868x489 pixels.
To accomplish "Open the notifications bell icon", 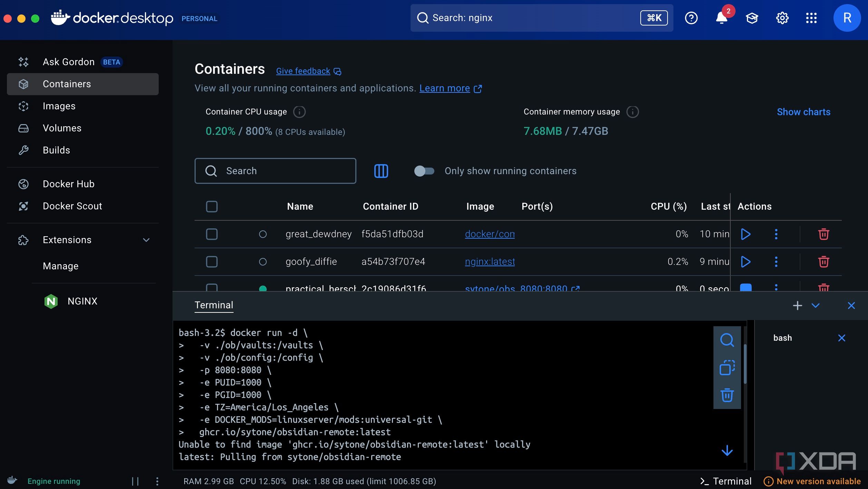I will (721, 18).
